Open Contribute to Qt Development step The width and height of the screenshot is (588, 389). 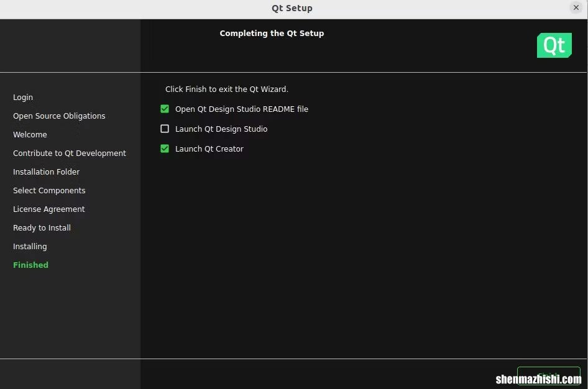(x=70, y=153)
